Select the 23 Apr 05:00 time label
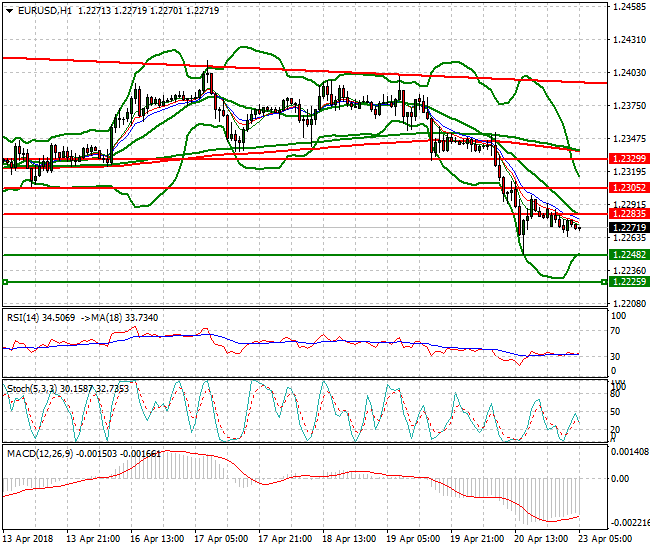Screen dimensions: 650x550 (x=605, y=539)
